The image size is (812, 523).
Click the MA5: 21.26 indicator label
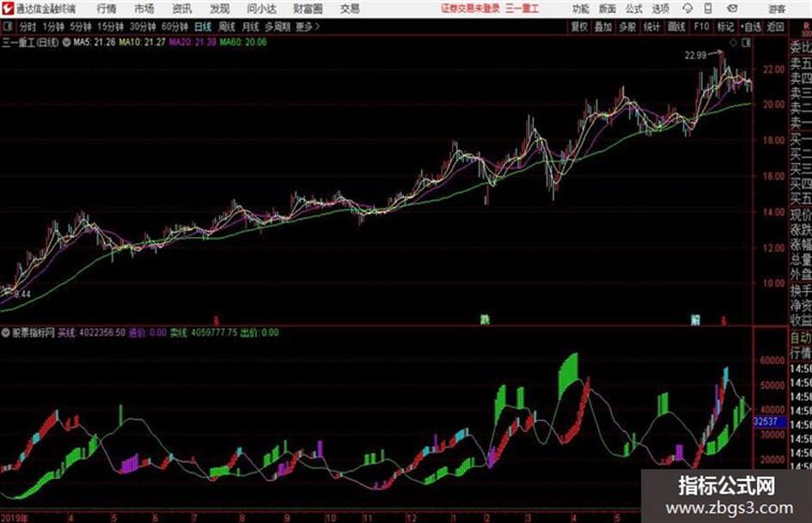point(95,42)
